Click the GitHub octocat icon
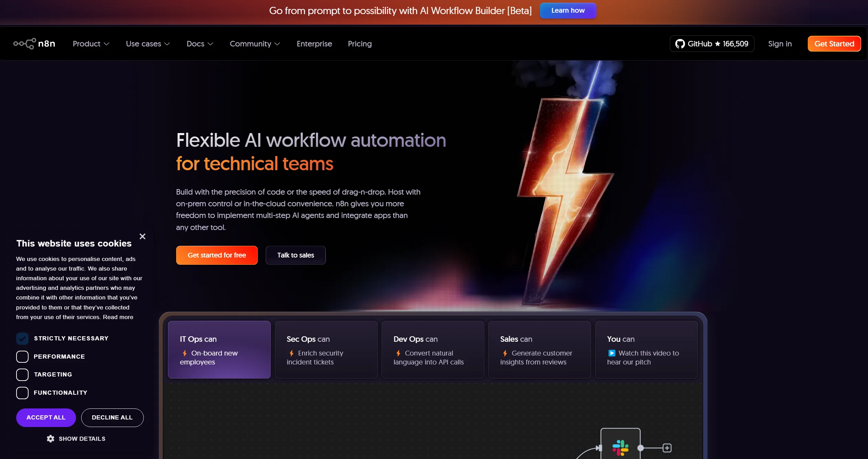Viewport: 868px width, 459px height. pos(680,44)
